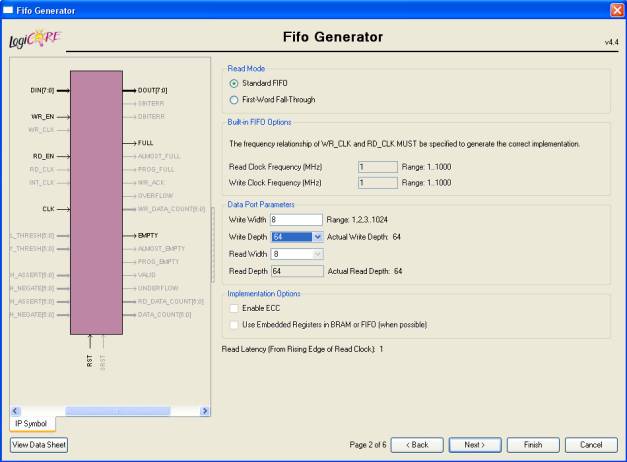The width and height of the screenshot is (627, 462).
Task: Close the Fifo Generator window
Action: [617, 10]
